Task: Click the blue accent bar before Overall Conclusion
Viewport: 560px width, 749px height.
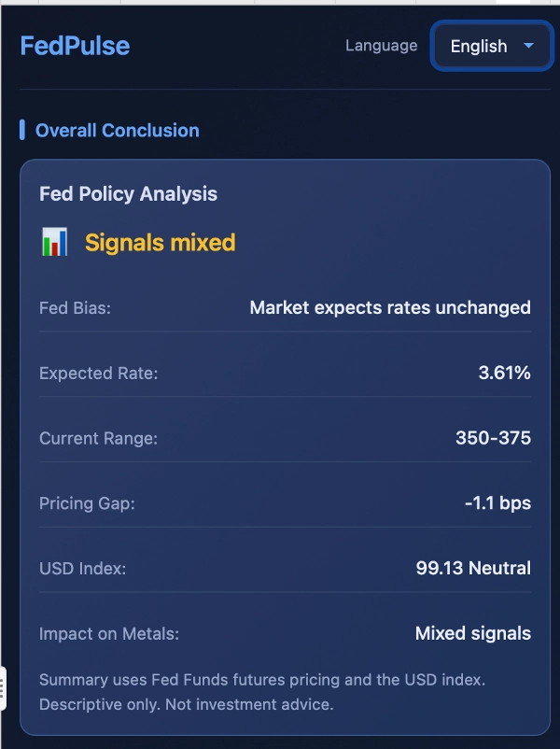Action: click(x=22, y=130)
